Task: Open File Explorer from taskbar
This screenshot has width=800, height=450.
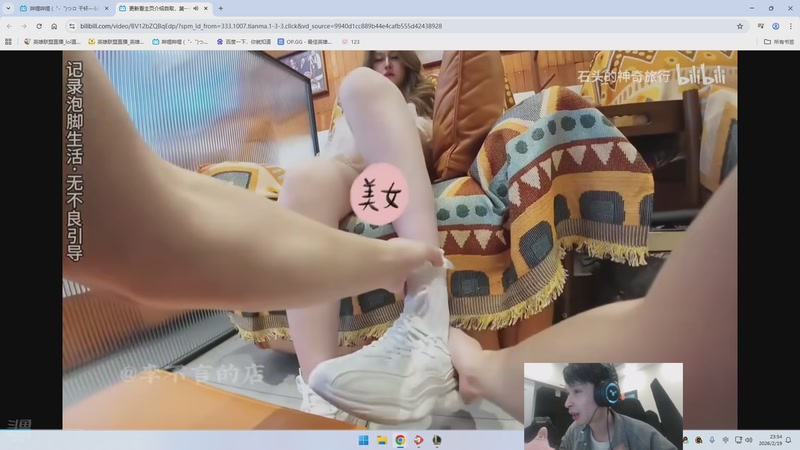Action: pos(382,440)
